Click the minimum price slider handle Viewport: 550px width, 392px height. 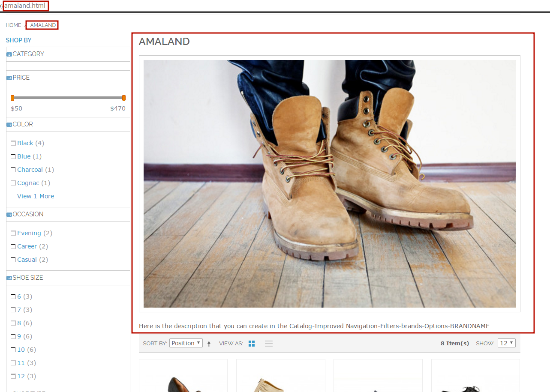tap(12, 98)
